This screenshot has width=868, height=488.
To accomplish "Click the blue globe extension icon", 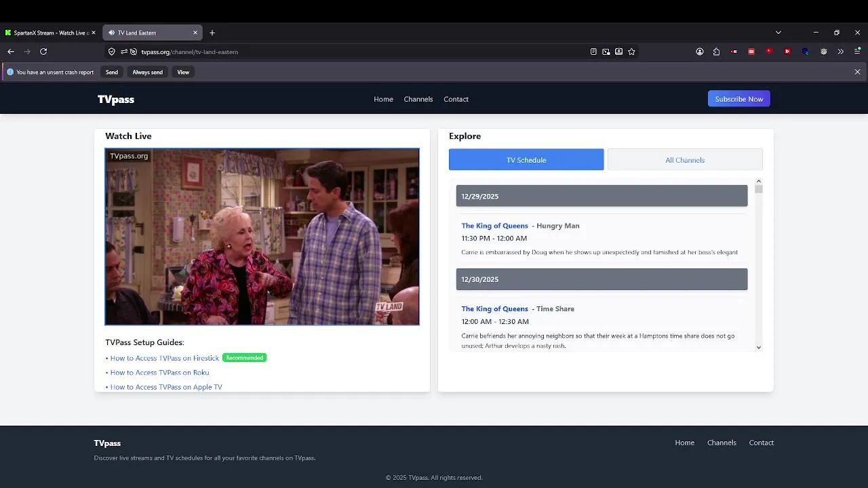I will tap(805, 52).
